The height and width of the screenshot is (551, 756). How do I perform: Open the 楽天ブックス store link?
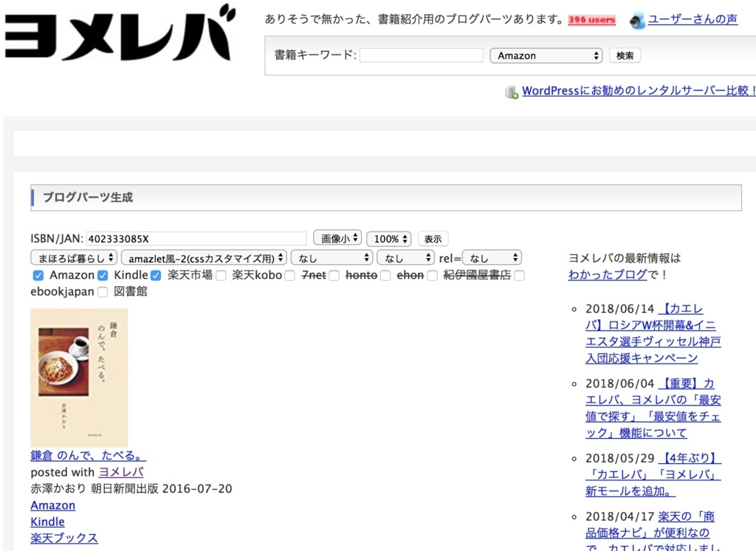pos(64,538)
